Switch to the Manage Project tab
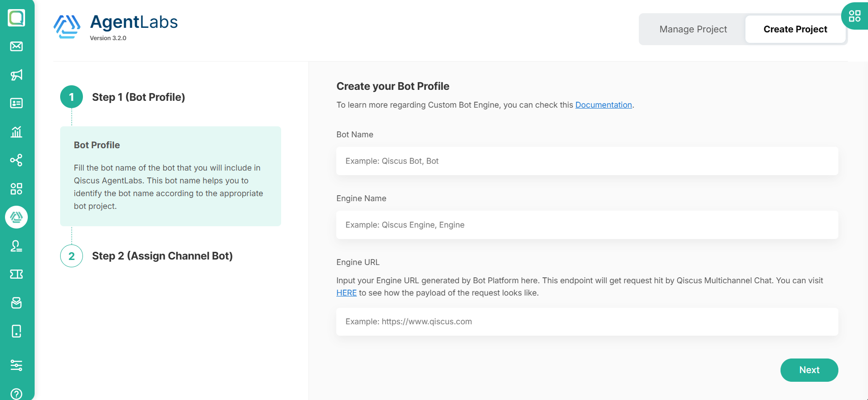The image size is (868, 400). click(693, 29)
